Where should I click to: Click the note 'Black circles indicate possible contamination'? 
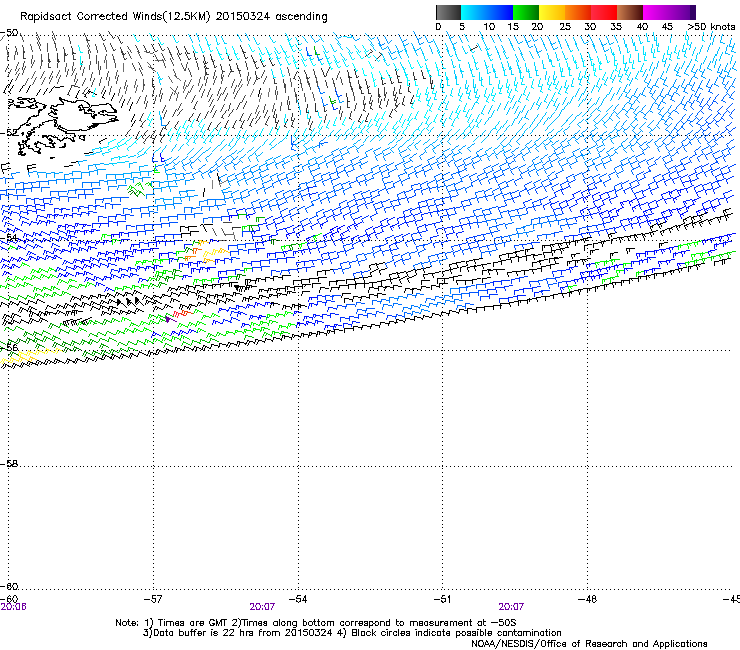point(456,633)
